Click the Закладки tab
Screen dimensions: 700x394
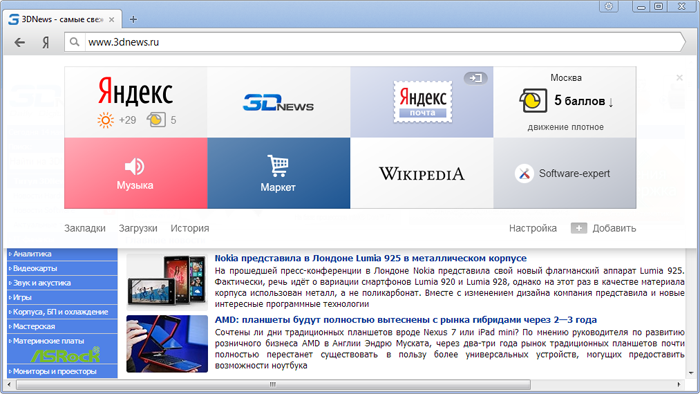pyautogui.click(x=85, y=228)
